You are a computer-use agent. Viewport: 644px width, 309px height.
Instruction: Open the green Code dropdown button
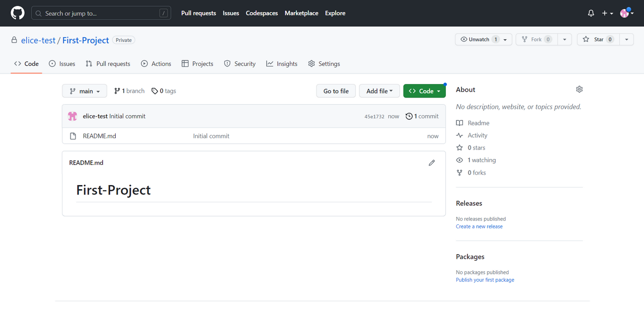[x=425, y=91]
